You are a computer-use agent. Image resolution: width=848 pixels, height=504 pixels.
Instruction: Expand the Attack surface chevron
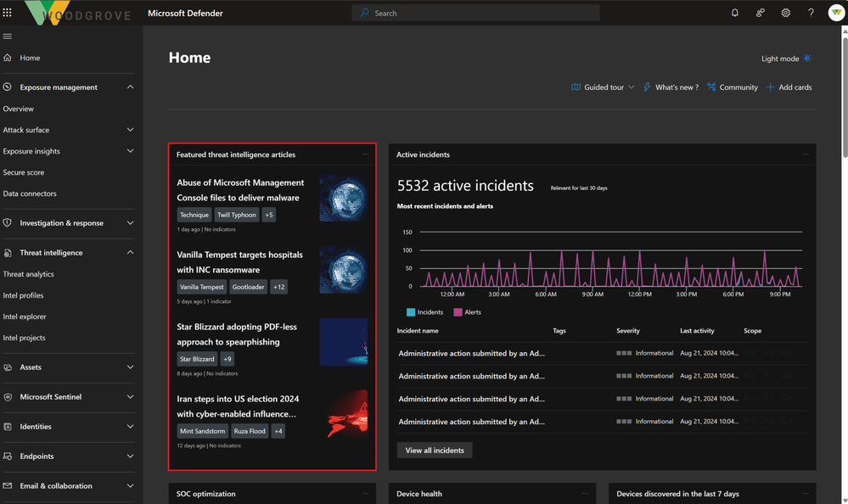point(131,129)
